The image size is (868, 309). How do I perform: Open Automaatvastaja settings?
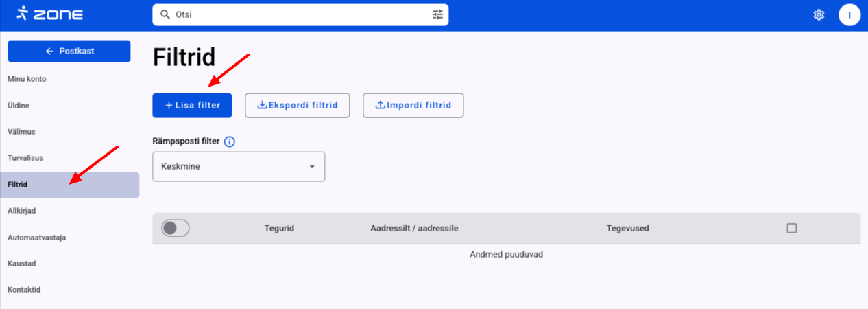point(37,238)
